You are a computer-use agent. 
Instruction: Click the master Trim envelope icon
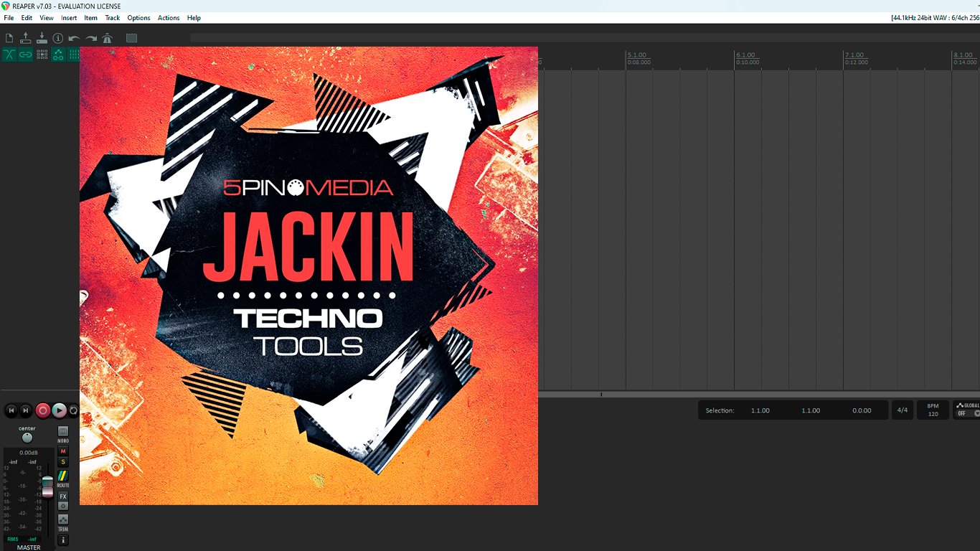[x=63, y=519]
